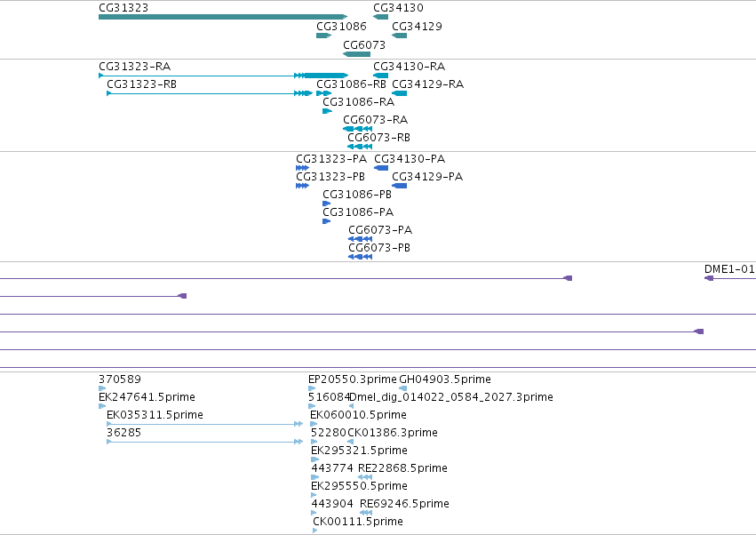Select the CG6073 gene feature
The width and height of the screenshot is (756, 535).
tap(356, 54)
